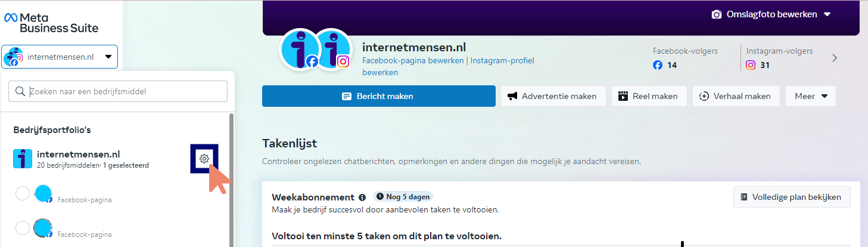
Task: Open the internetmensen.nl account switcher dropdown
Action: [x=60, y=57]
